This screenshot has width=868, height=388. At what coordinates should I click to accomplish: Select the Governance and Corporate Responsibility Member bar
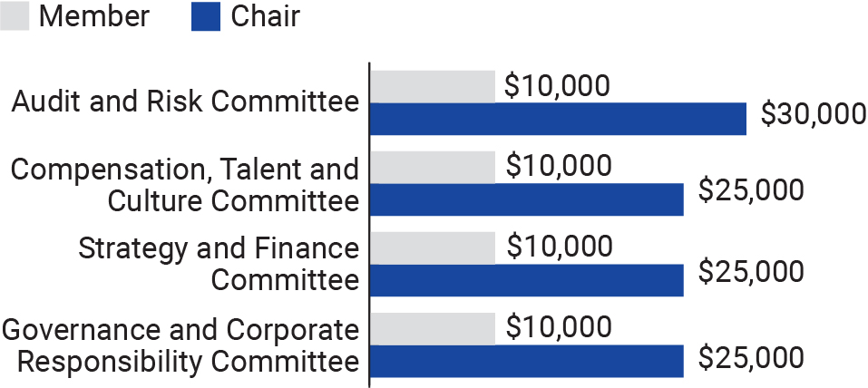click(x=433, y=328)
